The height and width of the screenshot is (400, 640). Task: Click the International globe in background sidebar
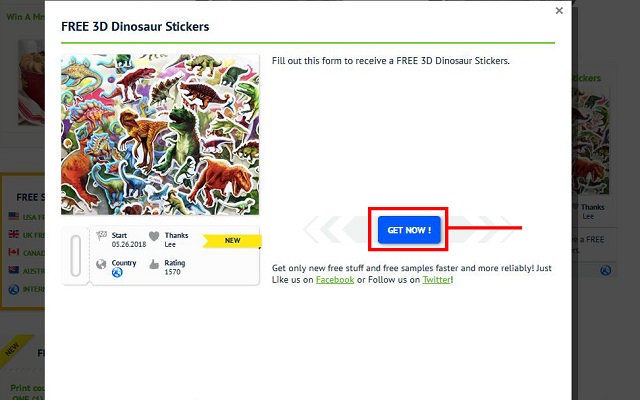tap(14, 289)
